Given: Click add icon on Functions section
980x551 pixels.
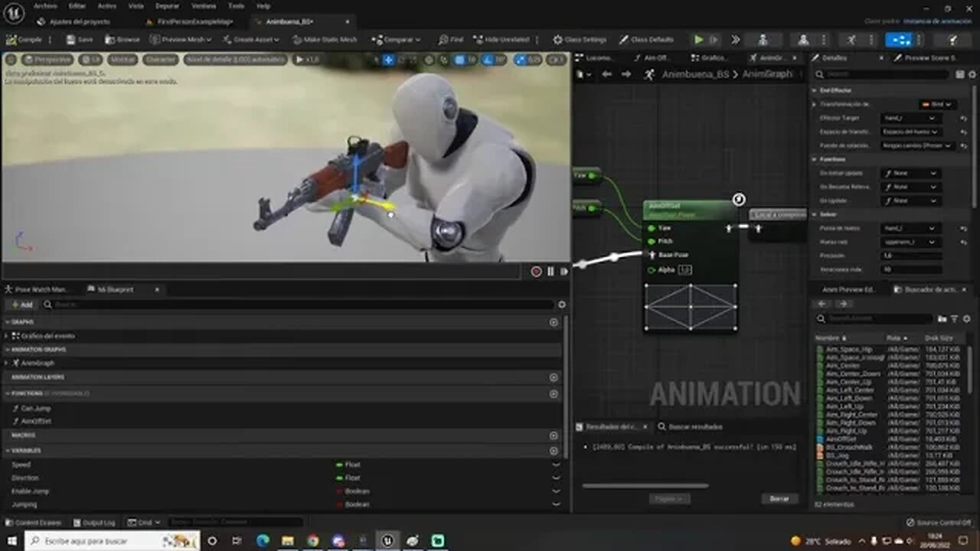Looking at the screenshot, I should pos(554,393).
